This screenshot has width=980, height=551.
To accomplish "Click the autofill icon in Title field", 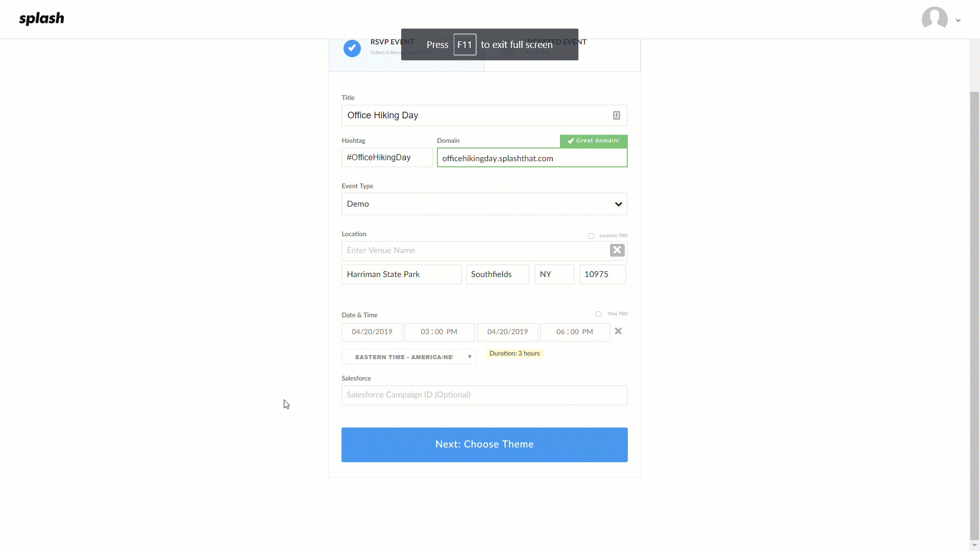I will click(617, 115).
